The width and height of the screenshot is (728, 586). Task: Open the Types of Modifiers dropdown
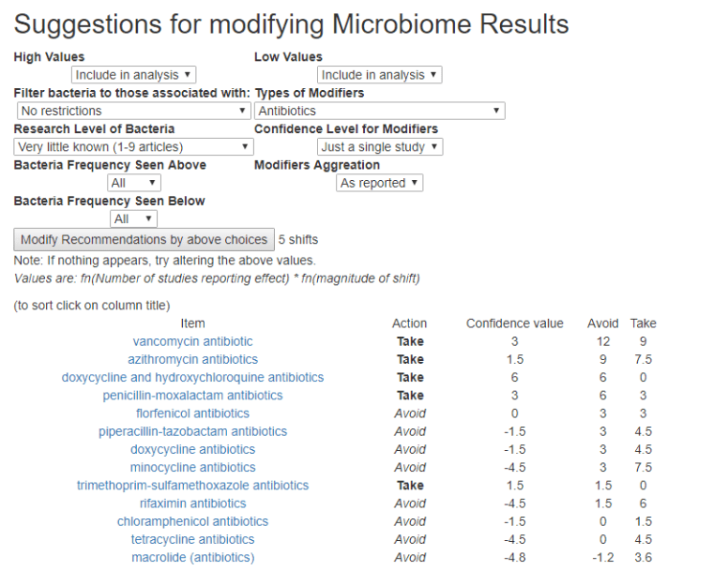(379, 111)
